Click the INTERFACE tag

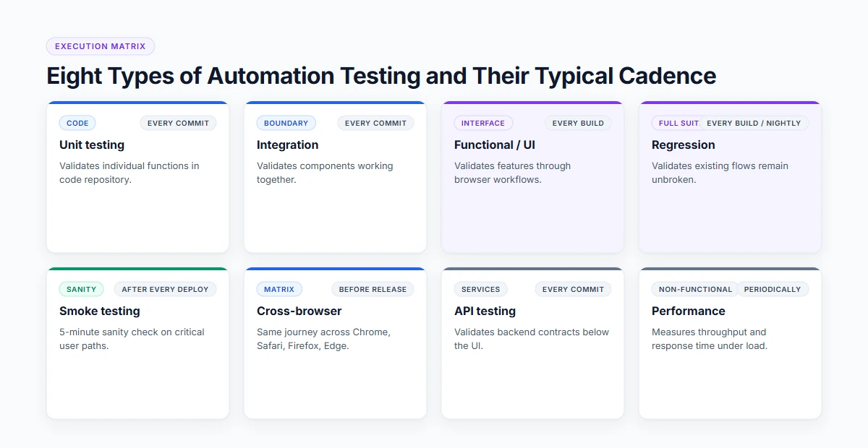(483, 123)
